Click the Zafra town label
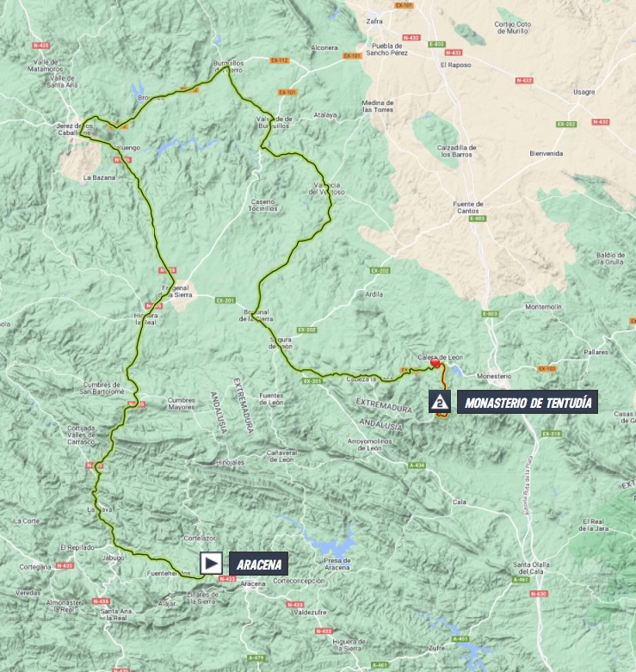Image resolution: width=636 pixels, height=672 pixels. (374, 21)
